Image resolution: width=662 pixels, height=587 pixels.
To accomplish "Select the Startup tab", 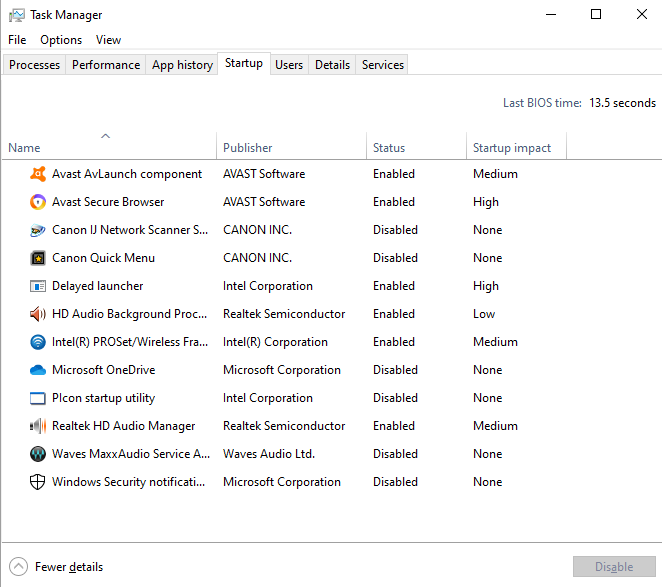I will coord(244,63).
